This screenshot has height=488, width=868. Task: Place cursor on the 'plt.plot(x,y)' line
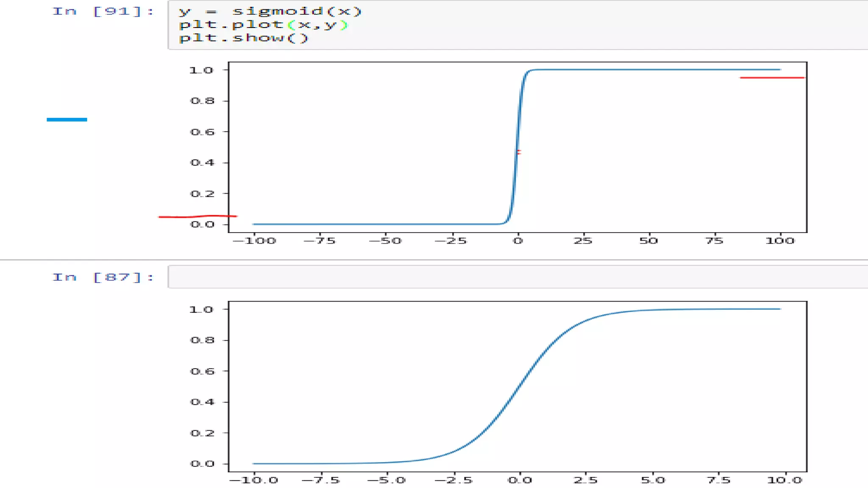[263, 25]
